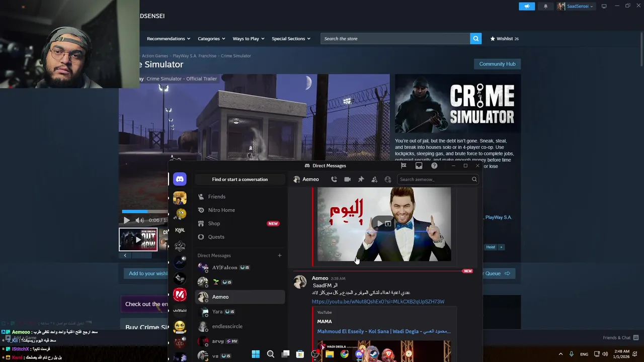The width and height of the screenshot is (644, 362).
Task: Start a voice call with Aemeo
Action: tap(334, 179)
